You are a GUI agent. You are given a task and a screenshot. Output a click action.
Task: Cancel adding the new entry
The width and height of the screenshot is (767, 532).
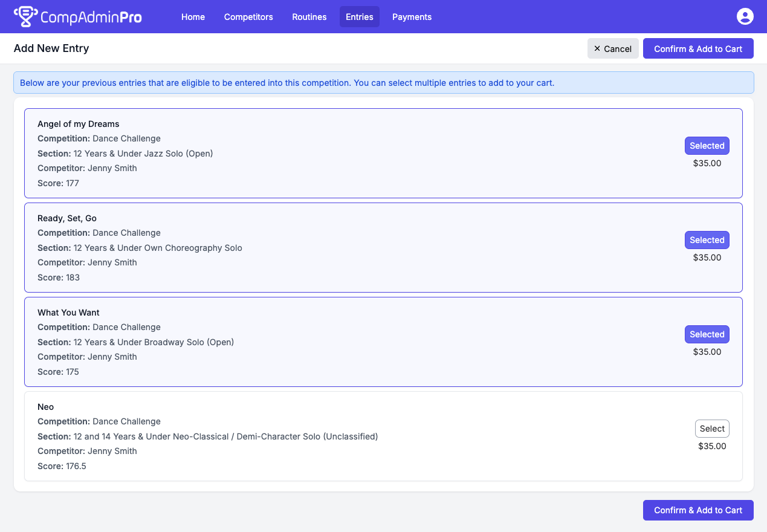click(612, 49)
